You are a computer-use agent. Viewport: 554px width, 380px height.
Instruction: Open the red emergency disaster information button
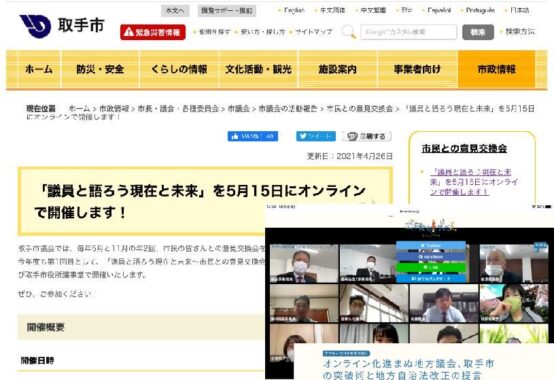point(153,32)
